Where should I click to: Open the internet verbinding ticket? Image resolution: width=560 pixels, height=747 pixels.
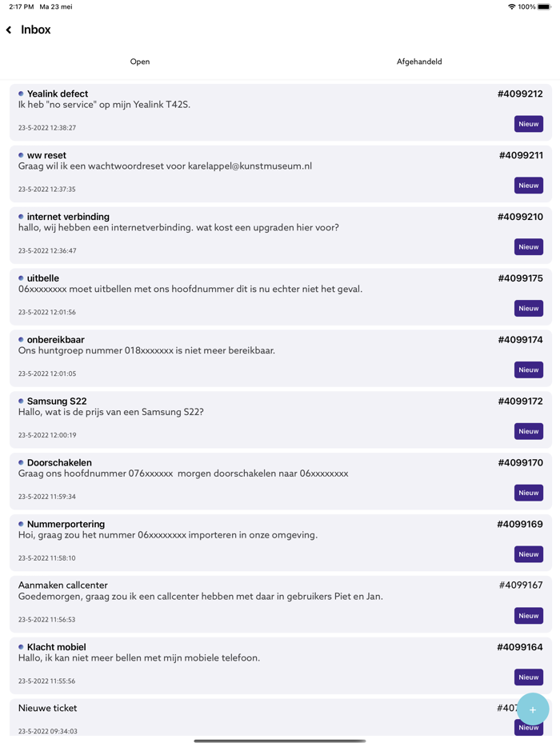point(68,217)
